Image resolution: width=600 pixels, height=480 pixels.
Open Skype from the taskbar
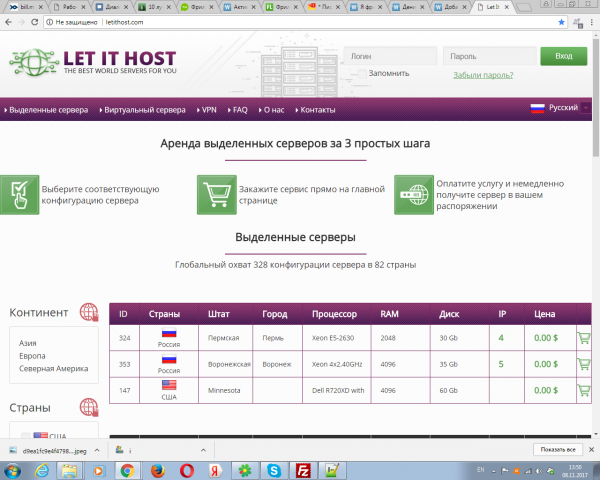[x=274, y=471]
